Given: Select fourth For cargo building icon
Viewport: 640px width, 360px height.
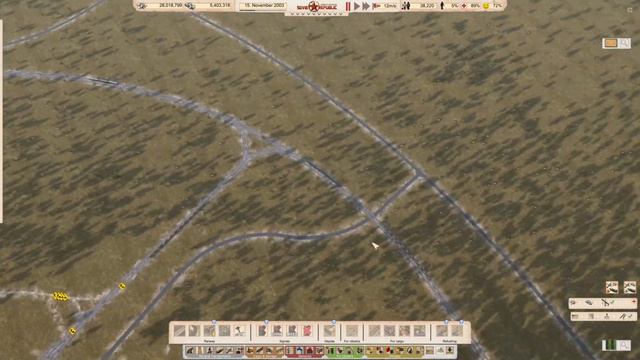Looking at the screenshot, I should pyautogui.click(x=419, y=331).
